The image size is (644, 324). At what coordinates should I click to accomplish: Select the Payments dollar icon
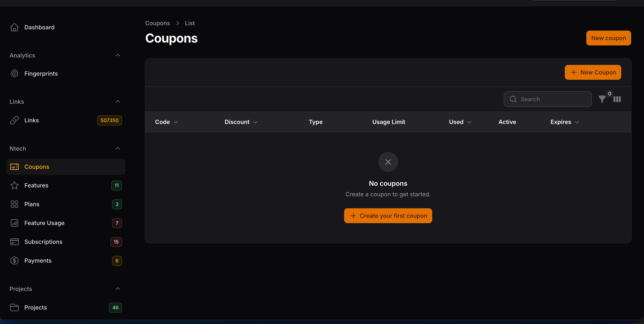pos(14,261)
